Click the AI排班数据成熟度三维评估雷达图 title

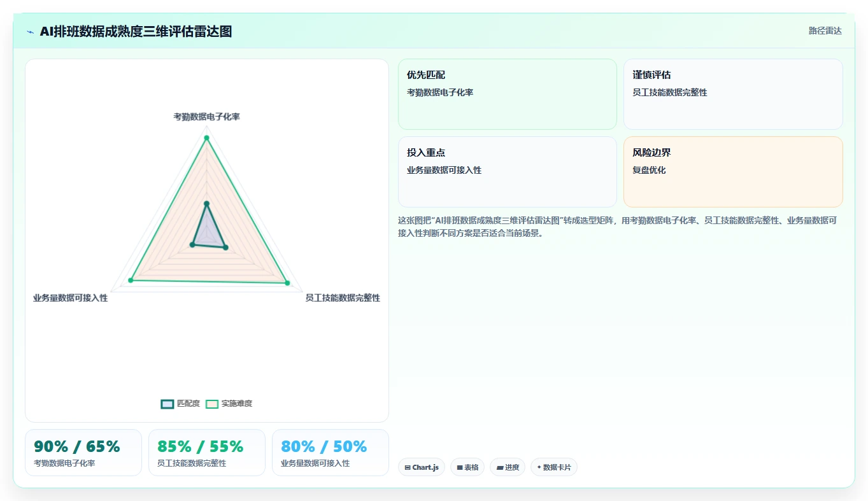coord(136,32)
